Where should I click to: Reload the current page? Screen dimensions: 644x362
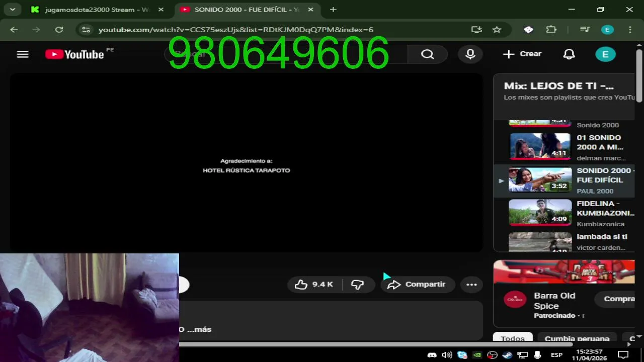click(59, 30)
